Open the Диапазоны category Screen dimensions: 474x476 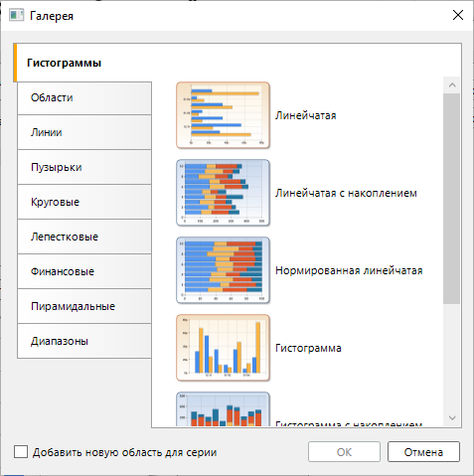(84, 341)
